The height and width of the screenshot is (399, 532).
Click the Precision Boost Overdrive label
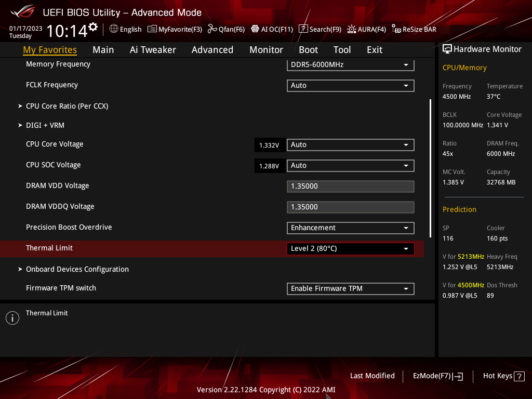click(69, 228)
